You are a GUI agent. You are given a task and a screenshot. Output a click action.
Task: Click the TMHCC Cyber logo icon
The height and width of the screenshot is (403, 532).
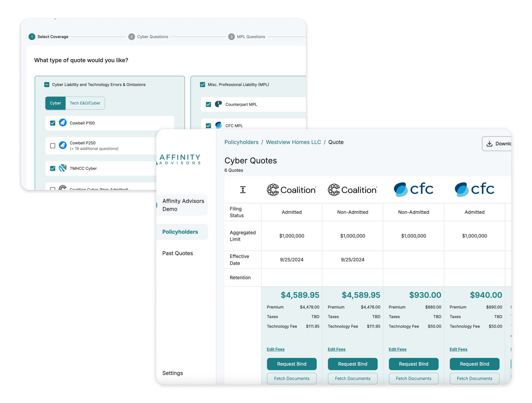tap(63, 168)
